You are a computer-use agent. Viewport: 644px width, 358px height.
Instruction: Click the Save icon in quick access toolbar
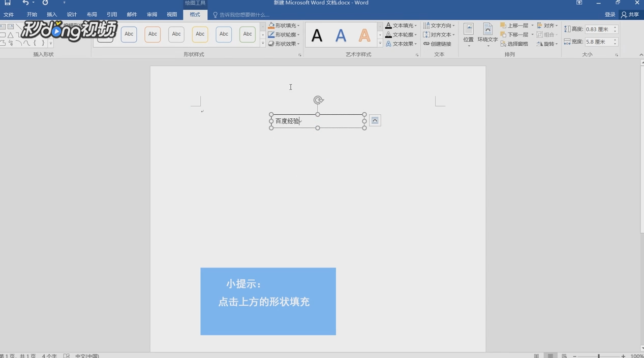(x=7, y=3)
